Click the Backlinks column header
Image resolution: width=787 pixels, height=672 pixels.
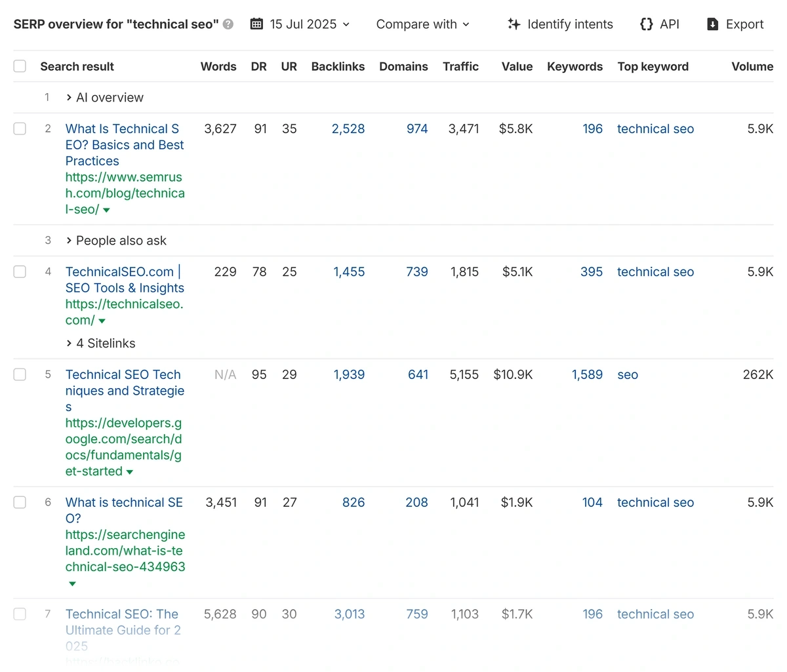(x=338, y=66)
